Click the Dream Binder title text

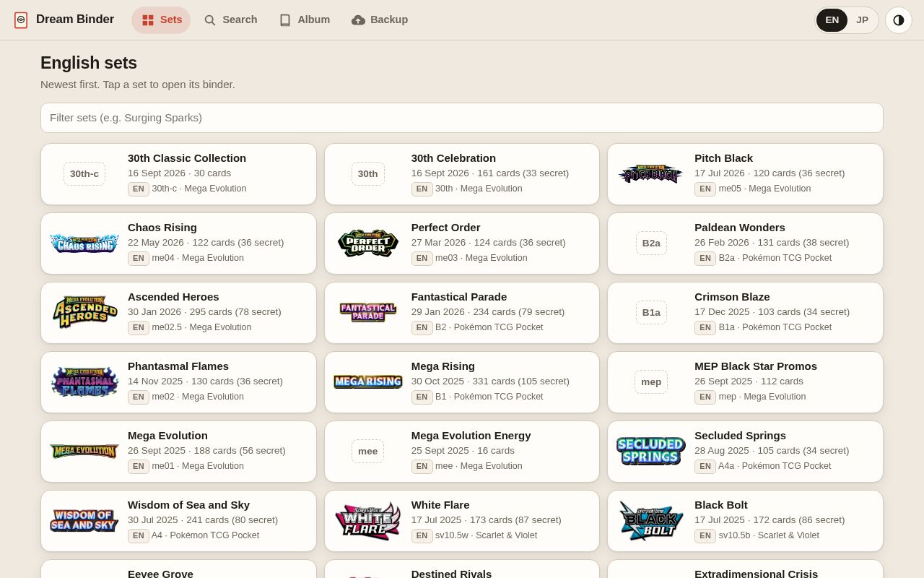[x=75, y=20]
